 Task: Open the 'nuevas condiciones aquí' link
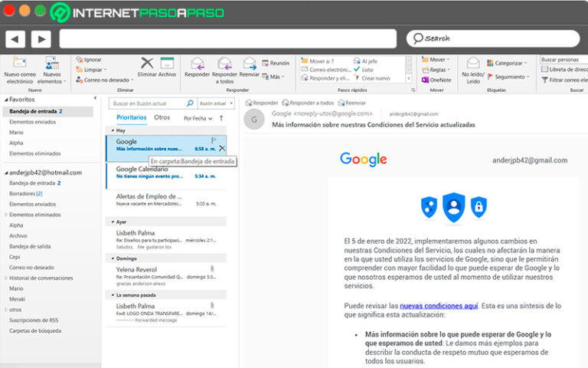pos(439,306)
